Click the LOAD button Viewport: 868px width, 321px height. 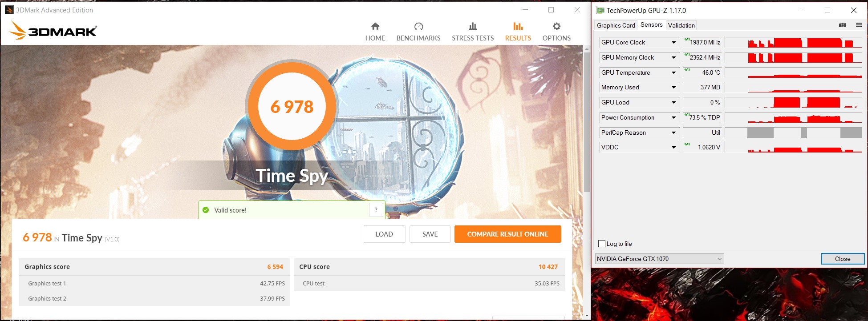[384, 234]
